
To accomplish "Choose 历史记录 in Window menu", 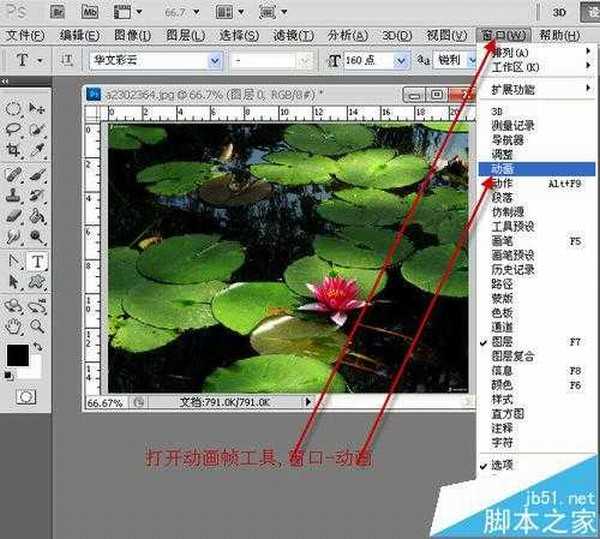I will point(536,270).
